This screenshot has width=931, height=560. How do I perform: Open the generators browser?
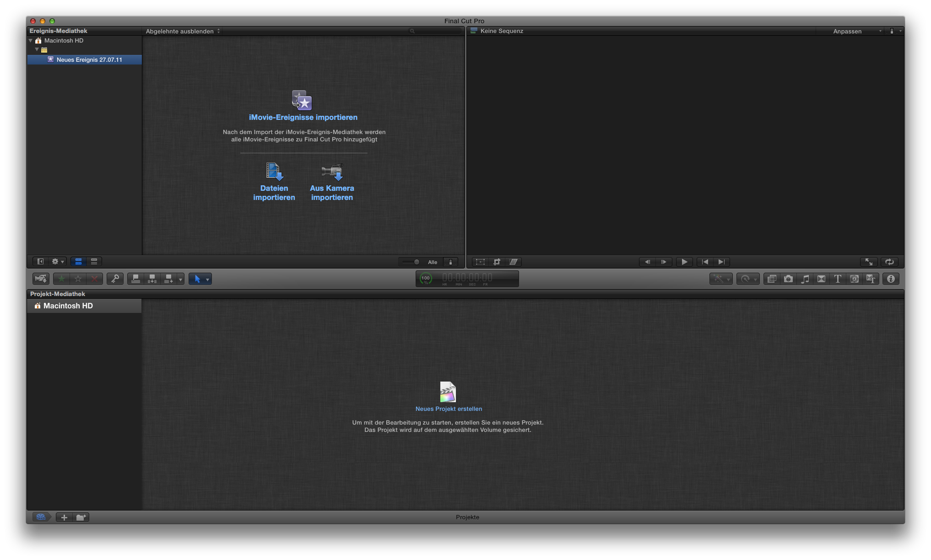(x=854, y=279)
